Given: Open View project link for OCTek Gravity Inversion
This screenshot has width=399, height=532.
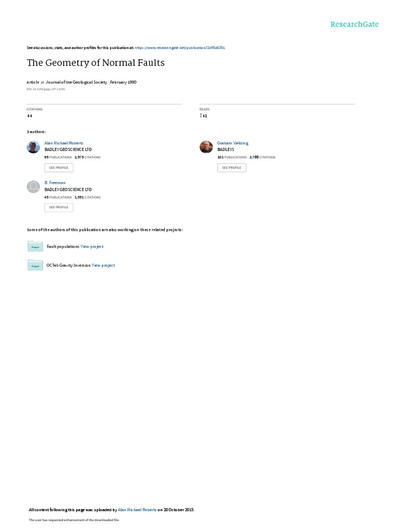Looking at the screenshot, I should point(103,265).
